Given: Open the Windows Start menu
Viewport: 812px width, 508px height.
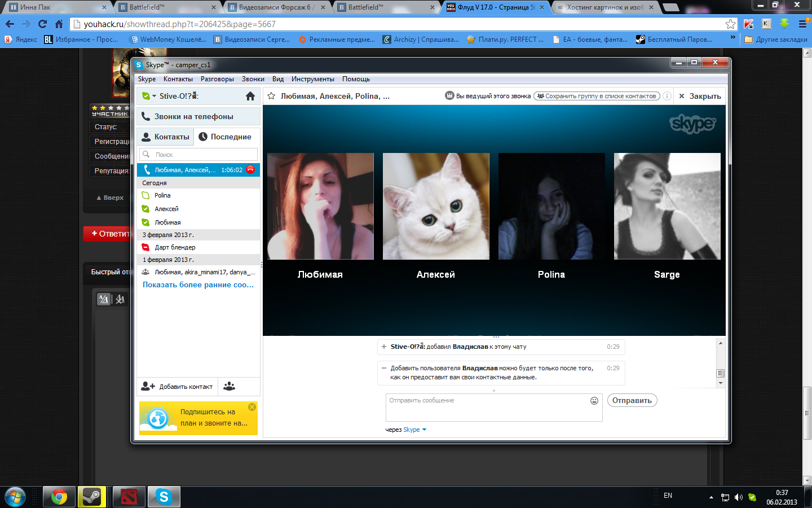Looking at the screenshot, I should [15, 497].
